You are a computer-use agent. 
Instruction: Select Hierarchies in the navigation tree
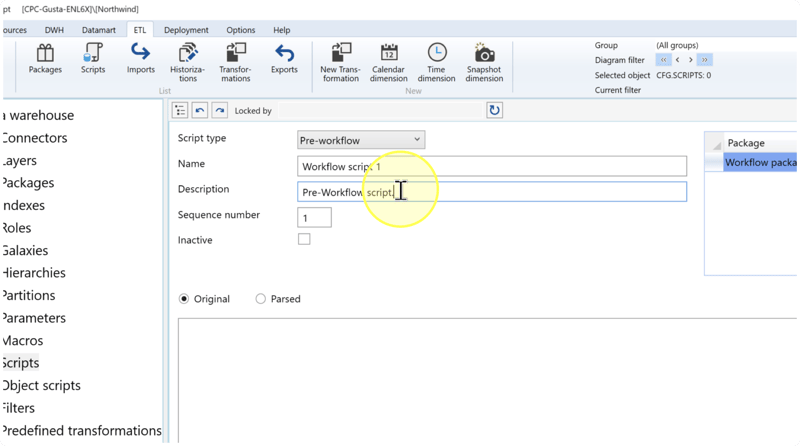(34, 272)
